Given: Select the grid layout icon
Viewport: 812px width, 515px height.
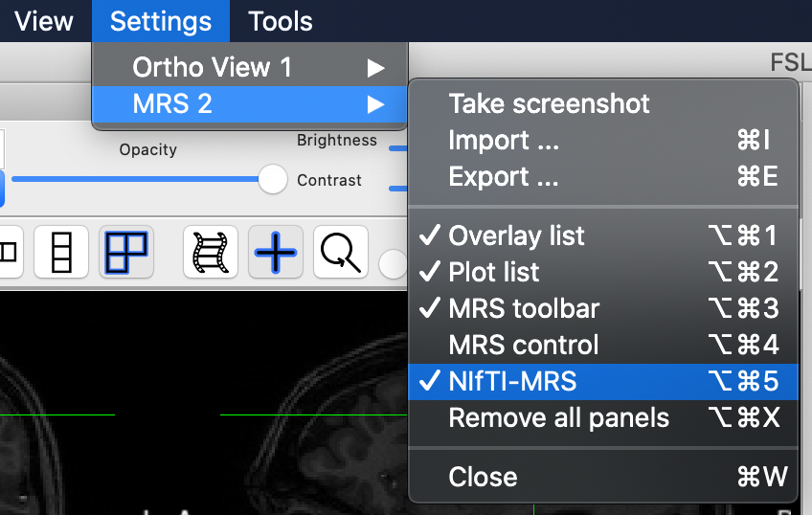Looking at the screenshot, I should tap(125, 253).
